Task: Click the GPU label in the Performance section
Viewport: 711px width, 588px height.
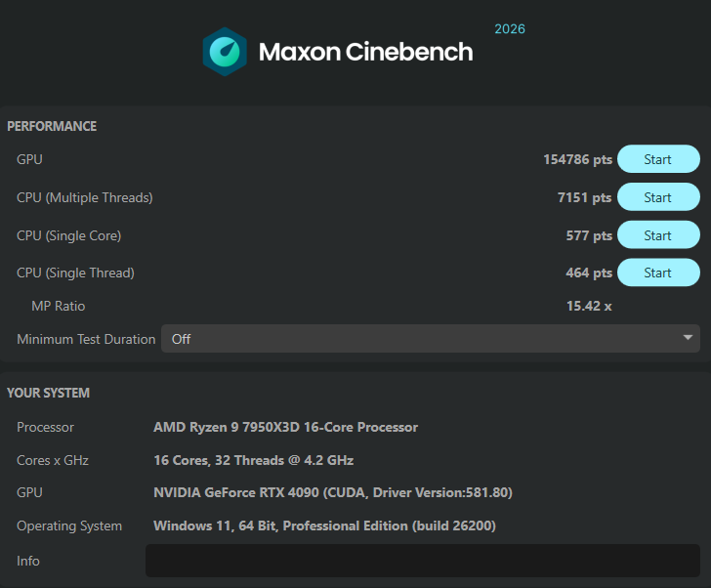Action: (x=29, y=159)
